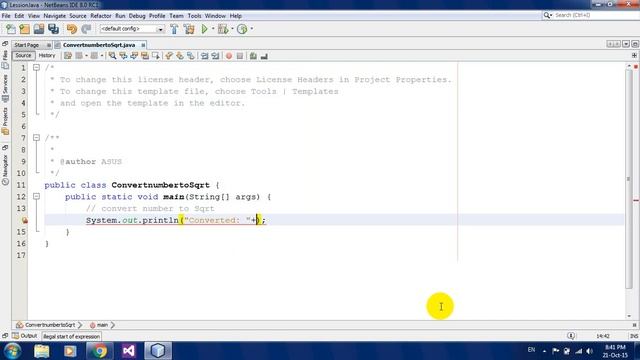Switch editor to History view
The width and height of the screenshot is (640, 360).
[47, 56]
